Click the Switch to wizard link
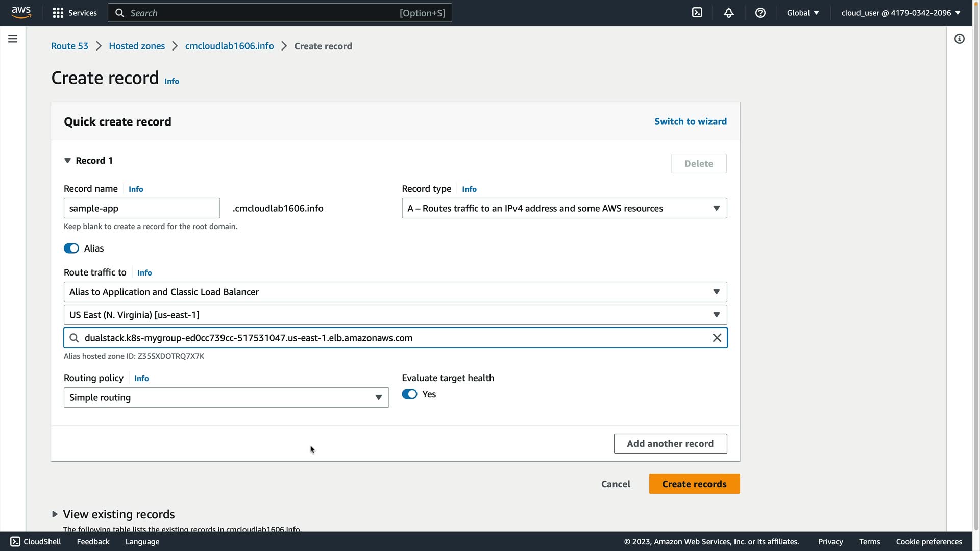The width and height of the screenshot is (980, 551). (690, 121)
